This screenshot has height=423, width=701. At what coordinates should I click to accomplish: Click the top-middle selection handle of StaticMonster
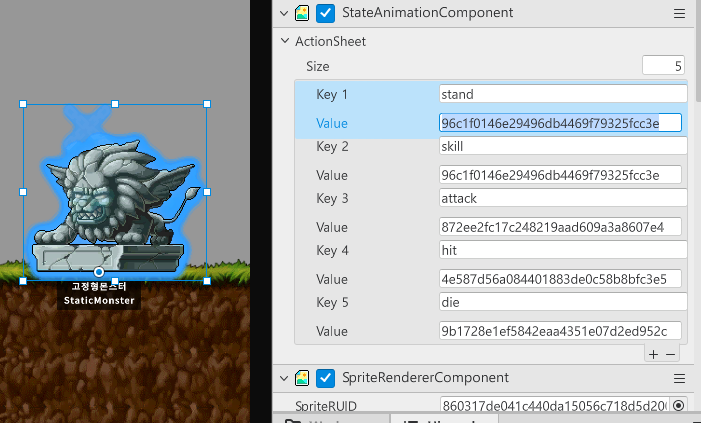115,104
